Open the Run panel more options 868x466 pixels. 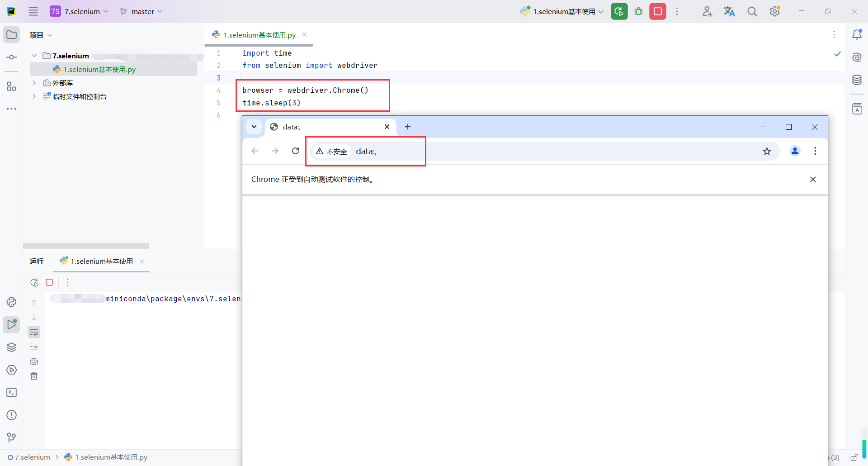[x=68, y=282]
